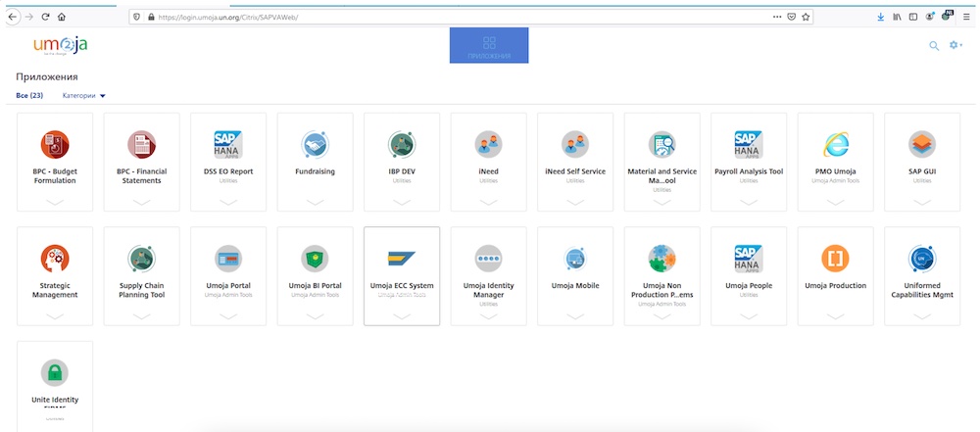The image size is (980, 432).
Task: Open the Uniformed Capabilities Mgmt icon
Action: pyautogui.click(x=922, y=259)
